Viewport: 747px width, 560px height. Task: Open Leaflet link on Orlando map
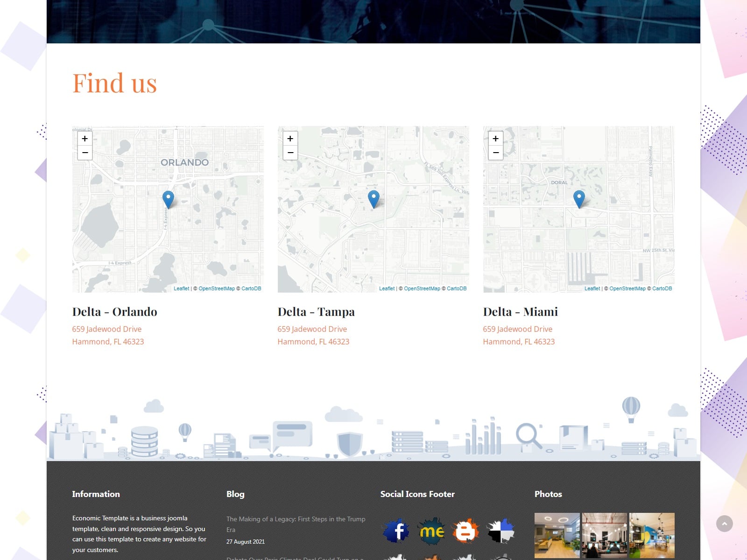(x=181, y=288)
